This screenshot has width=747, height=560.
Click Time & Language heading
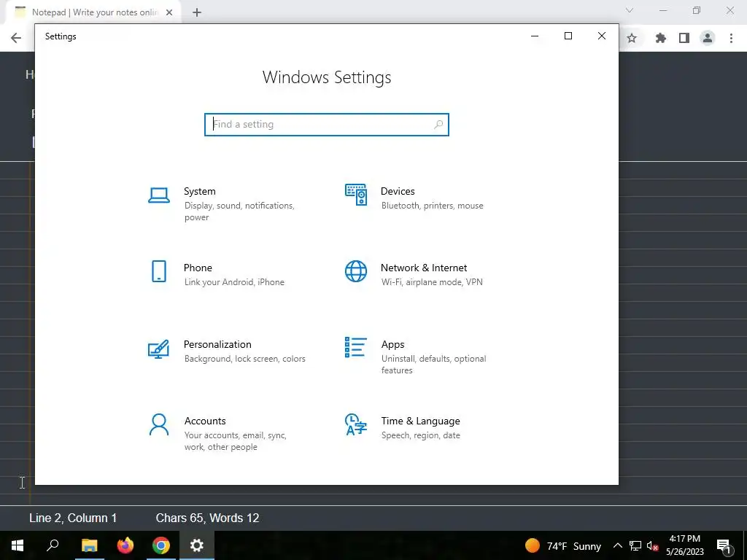pos(420,421)
